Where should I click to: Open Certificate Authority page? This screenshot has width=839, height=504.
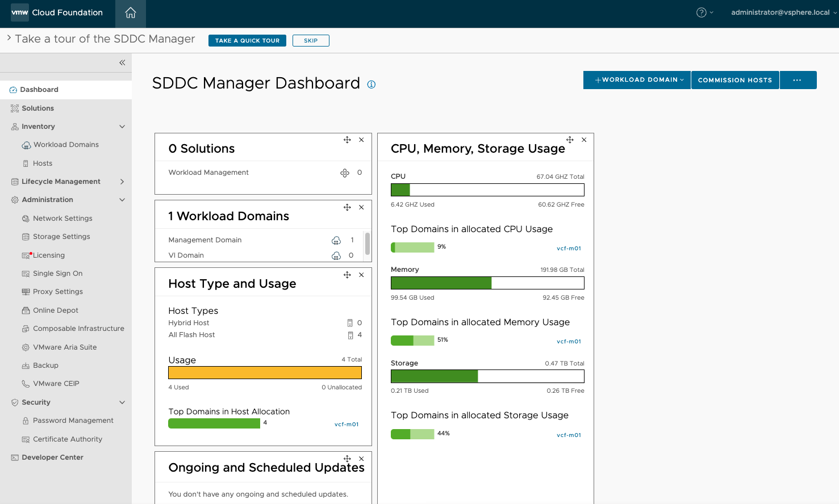[x=68, y=439]
